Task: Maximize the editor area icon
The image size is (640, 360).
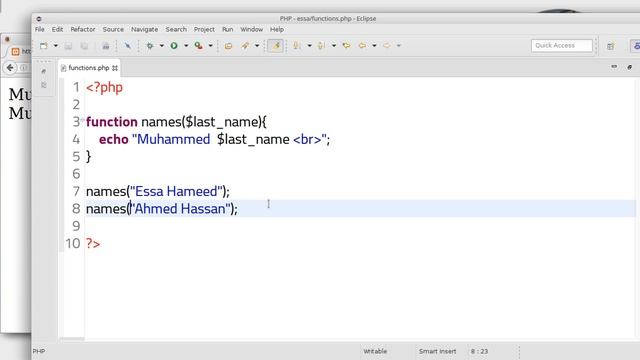Action: point(629,67)
